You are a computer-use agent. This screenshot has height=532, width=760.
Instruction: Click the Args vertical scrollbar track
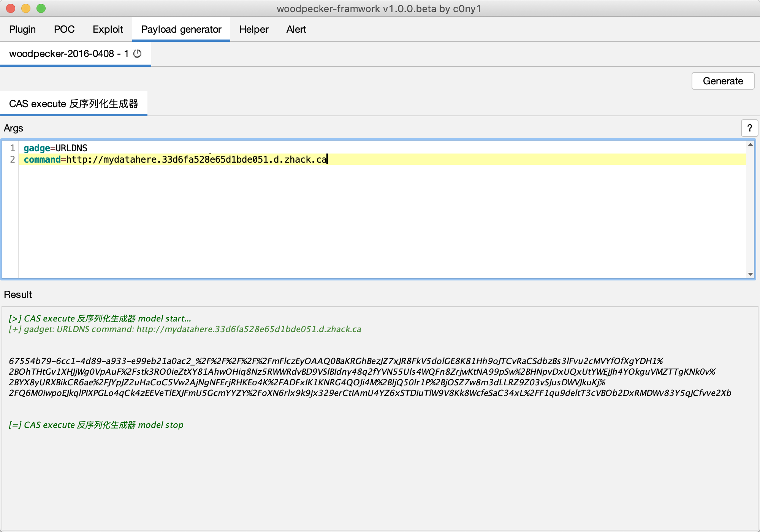coord(750,209)
